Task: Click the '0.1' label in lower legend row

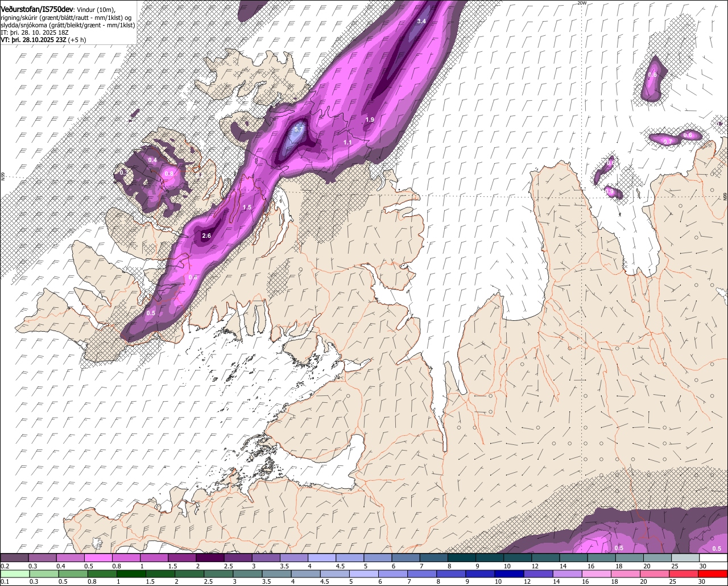Action: (5, 581)
